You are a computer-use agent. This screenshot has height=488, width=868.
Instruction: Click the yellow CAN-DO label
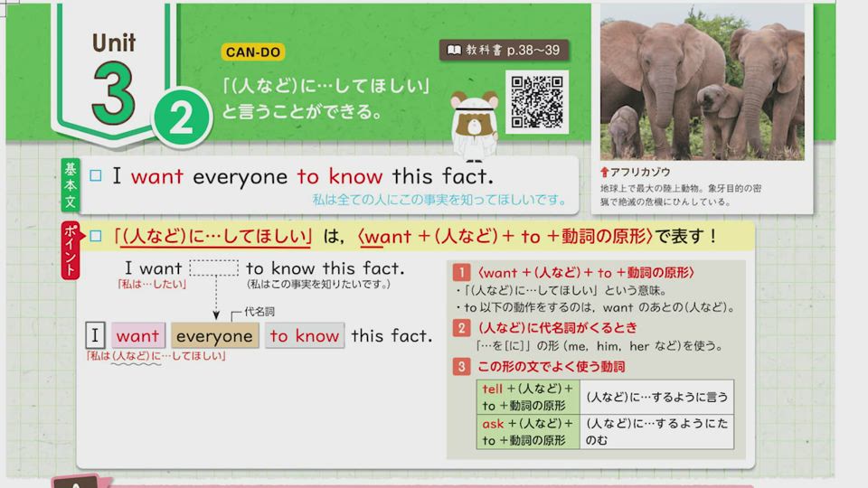tap(252, 52)
